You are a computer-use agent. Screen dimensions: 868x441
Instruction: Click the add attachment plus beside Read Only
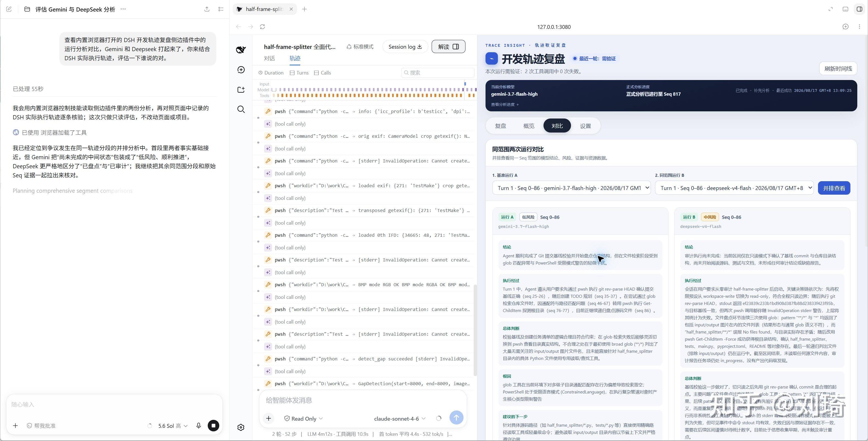click(268, 418)
